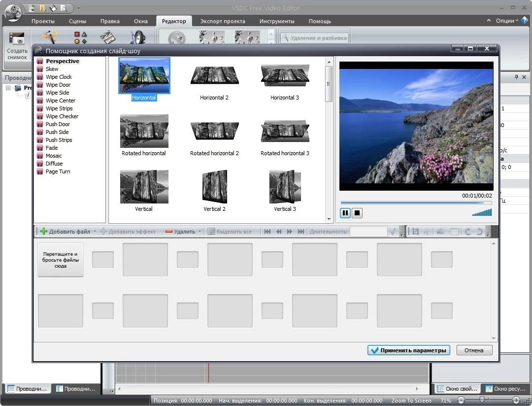The image size is (532, 406).
Task: Open the Проекты ribbon tab
Action: tap(43, 21)
